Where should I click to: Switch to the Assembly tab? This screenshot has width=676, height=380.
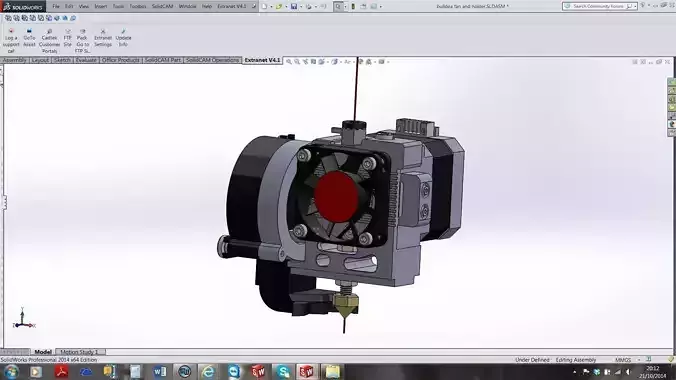[x=15, y=60]
